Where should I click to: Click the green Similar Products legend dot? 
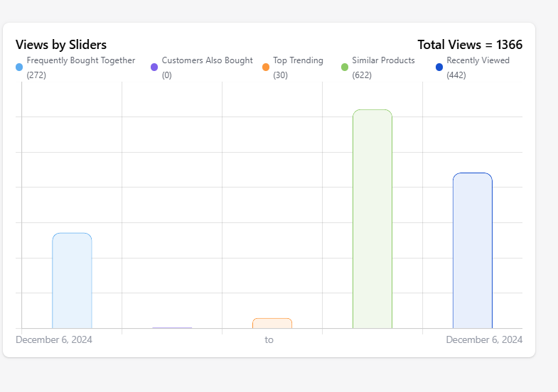(345, 67)
